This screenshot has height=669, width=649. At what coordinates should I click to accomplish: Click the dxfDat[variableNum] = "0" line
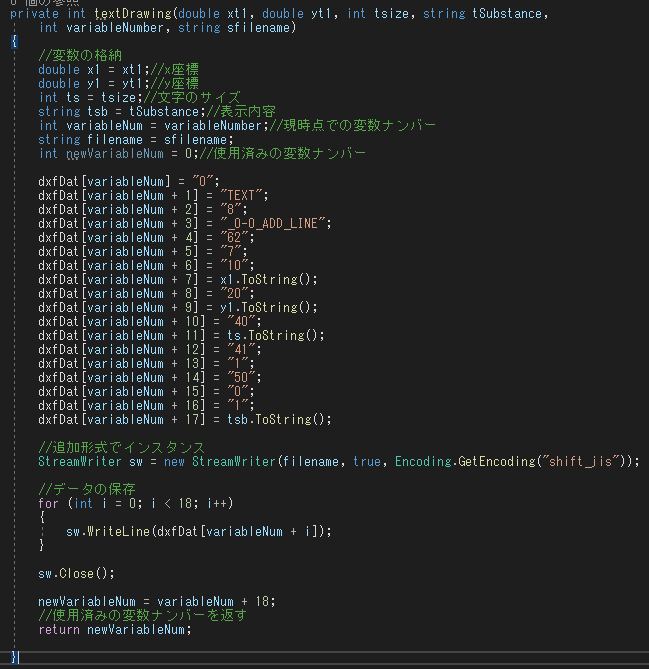pos(129,181)
